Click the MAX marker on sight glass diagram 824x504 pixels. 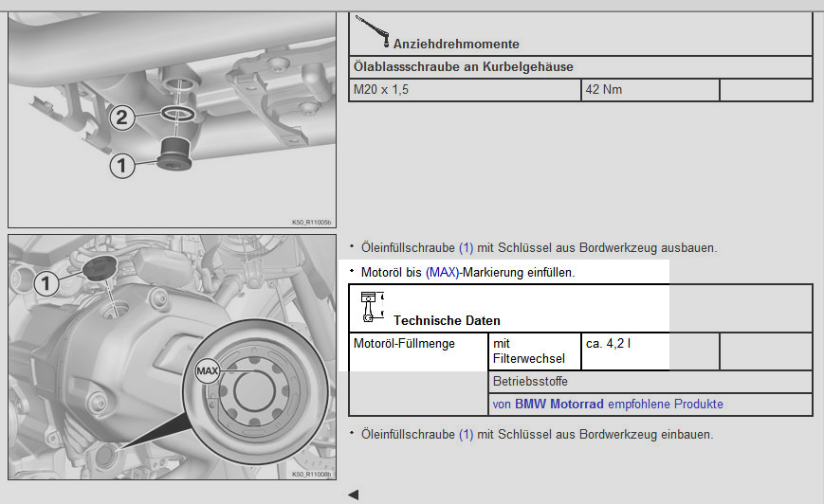(x=208, y=371)
